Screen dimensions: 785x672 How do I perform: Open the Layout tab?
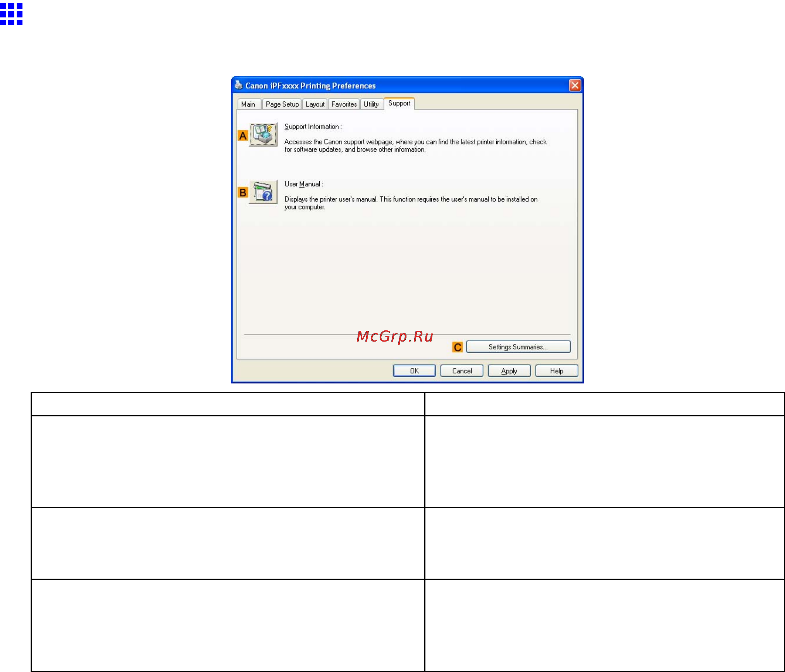pyautogui.click(x=315, y=104)
